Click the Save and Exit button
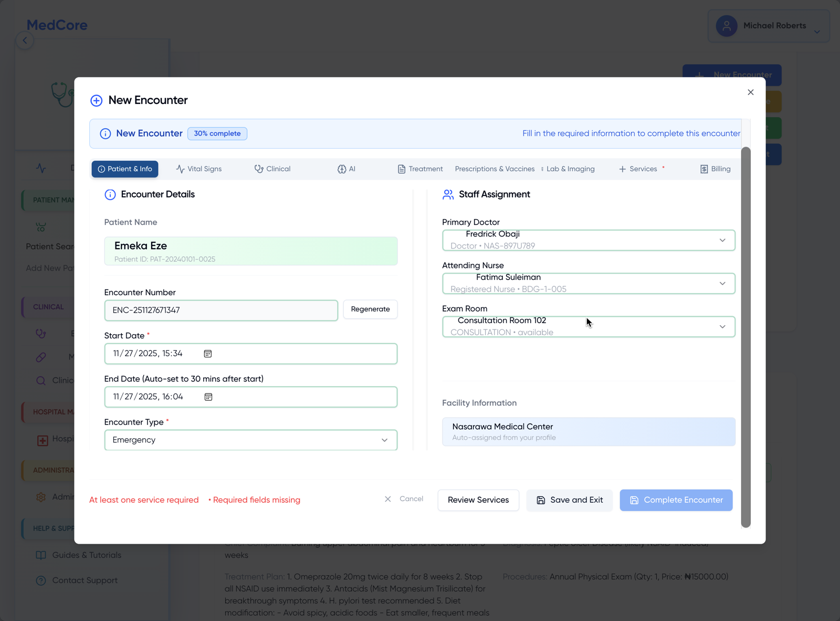 point(569,500)
